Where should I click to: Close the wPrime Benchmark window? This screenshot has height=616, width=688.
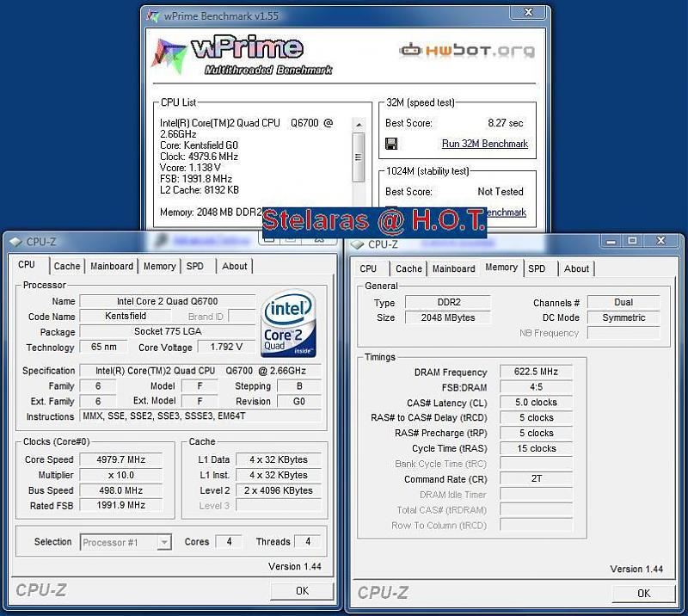(528, 13)
